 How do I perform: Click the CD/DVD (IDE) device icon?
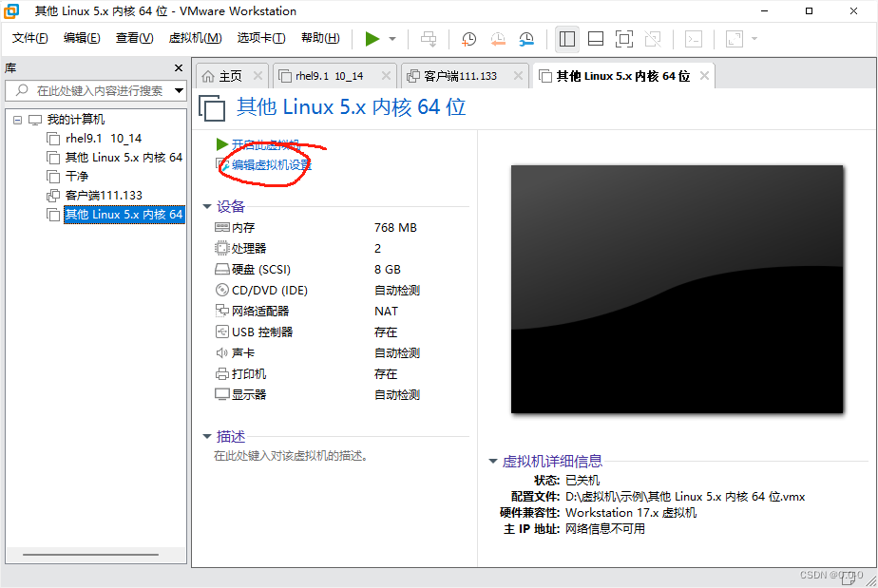click(221, 290)
